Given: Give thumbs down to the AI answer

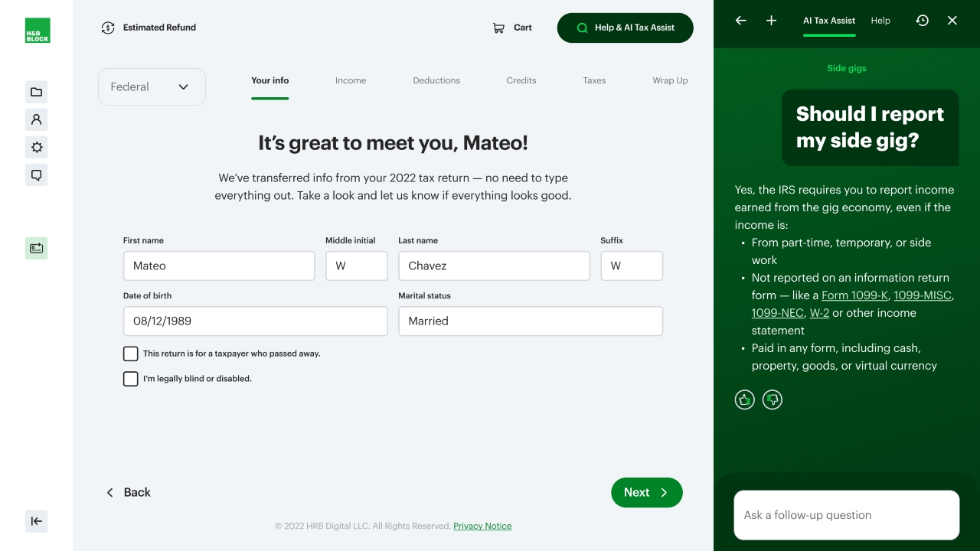Looking at the screenshot, I should (773, 399).
